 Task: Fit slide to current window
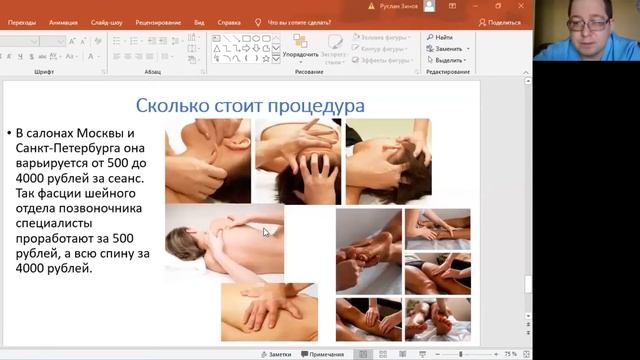tap(527, 354)
